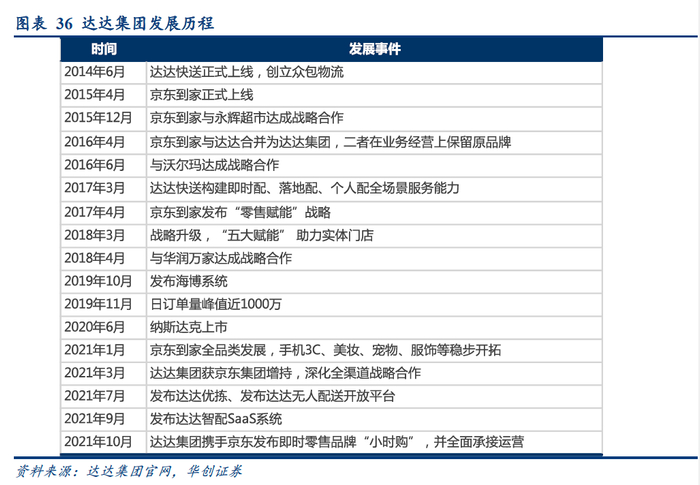This screenshot has height=485, width=700.
Task: Select the '2016年4月' date cell
Action: click(104, 142)
